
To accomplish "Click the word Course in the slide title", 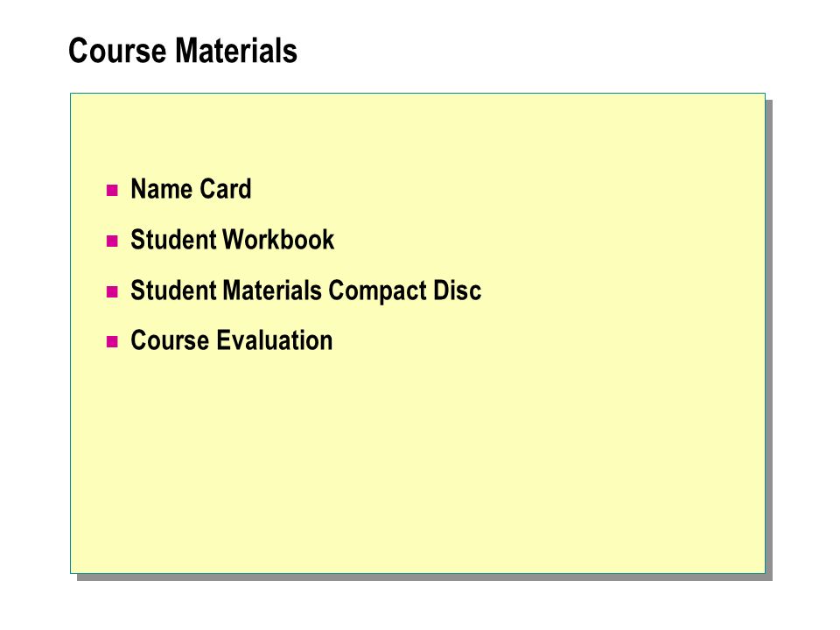I will 117,51.
